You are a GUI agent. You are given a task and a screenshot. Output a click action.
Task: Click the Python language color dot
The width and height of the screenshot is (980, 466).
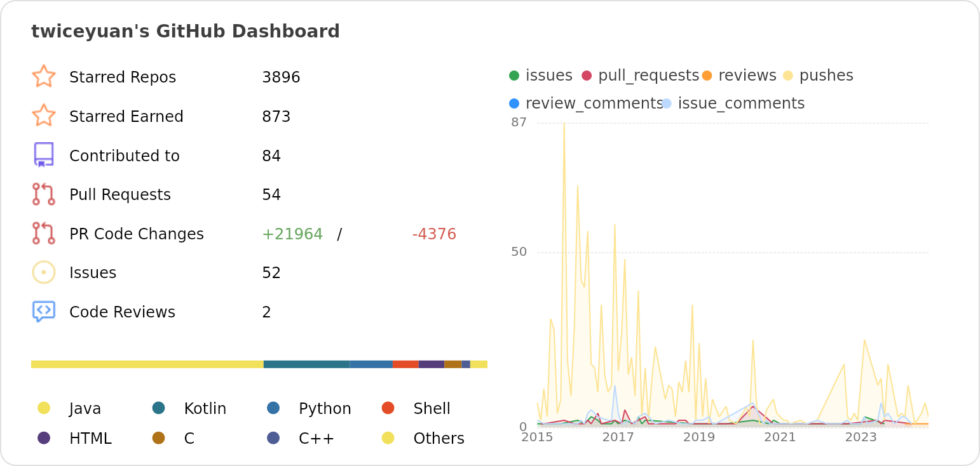[273, 408]
